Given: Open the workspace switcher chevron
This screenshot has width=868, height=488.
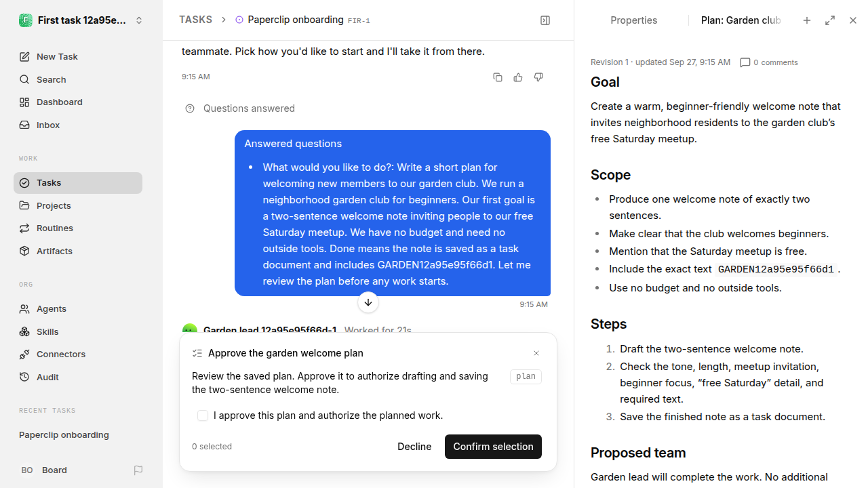Looking at the screenshot, I should 139,20.
